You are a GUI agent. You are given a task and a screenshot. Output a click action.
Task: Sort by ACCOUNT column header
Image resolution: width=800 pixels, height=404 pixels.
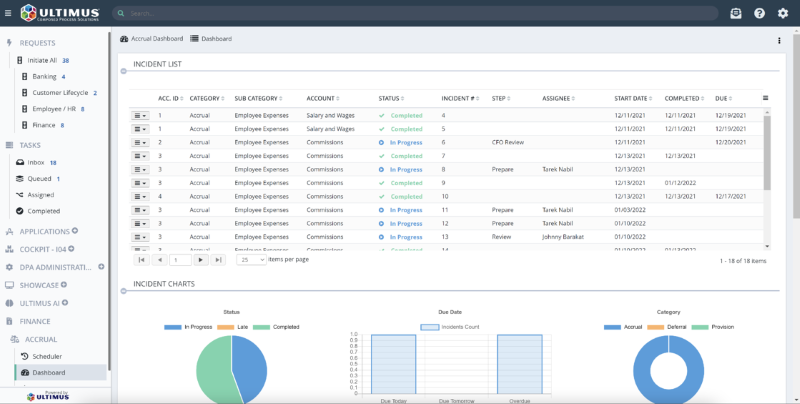point(323,98)
